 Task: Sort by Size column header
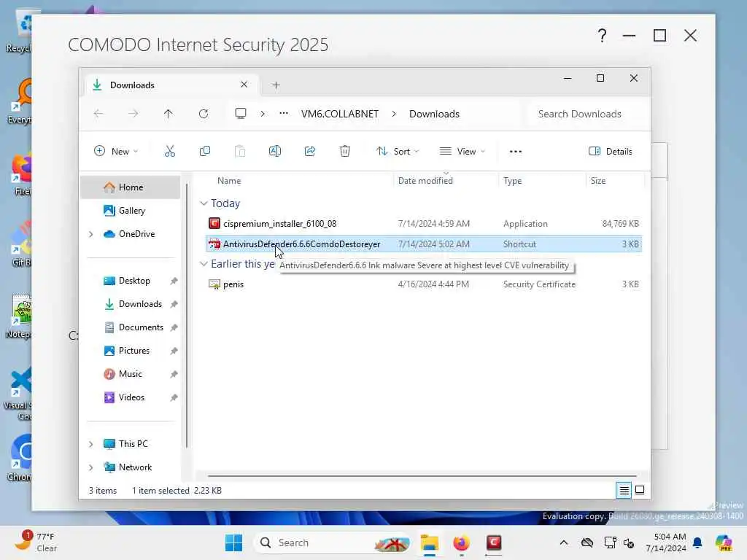pos(598,181)
